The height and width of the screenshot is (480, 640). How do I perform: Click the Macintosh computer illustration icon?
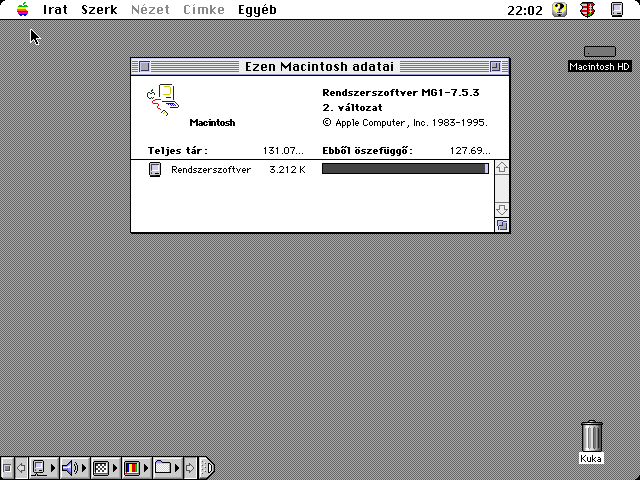coord(163,100)
